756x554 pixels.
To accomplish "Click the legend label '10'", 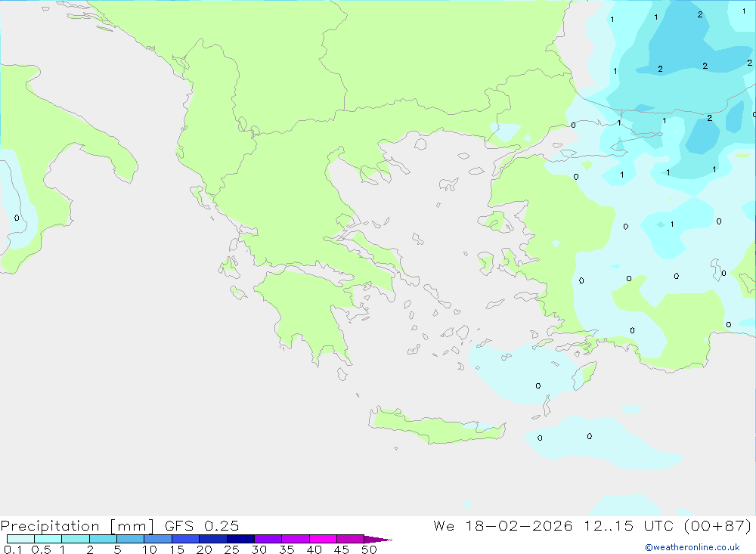I will 150,549.
